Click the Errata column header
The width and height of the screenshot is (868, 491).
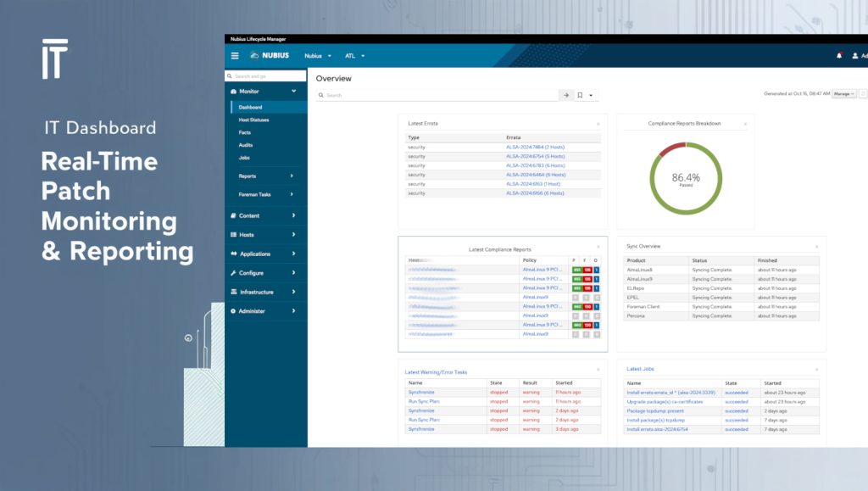(513, 137)
